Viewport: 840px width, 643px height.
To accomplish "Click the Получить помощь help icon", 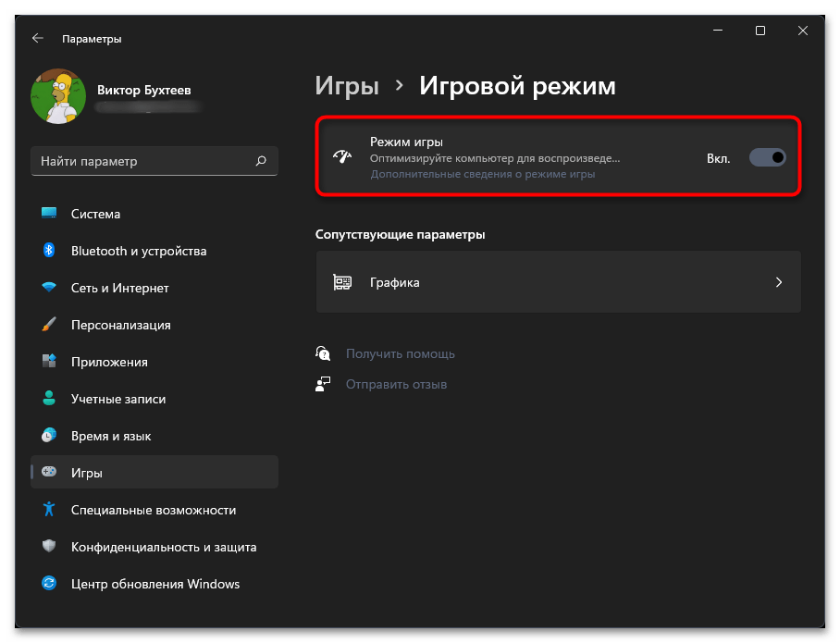I will (x=323, y=353).
